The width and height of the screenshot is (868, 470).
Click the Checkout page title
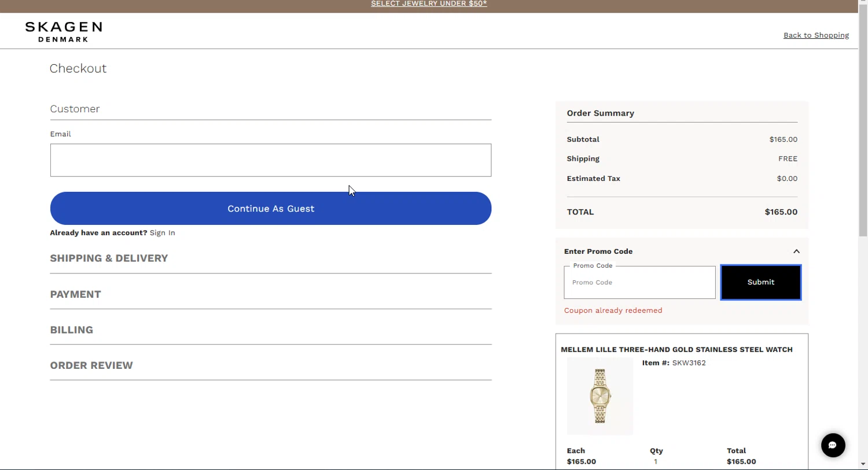78,68
